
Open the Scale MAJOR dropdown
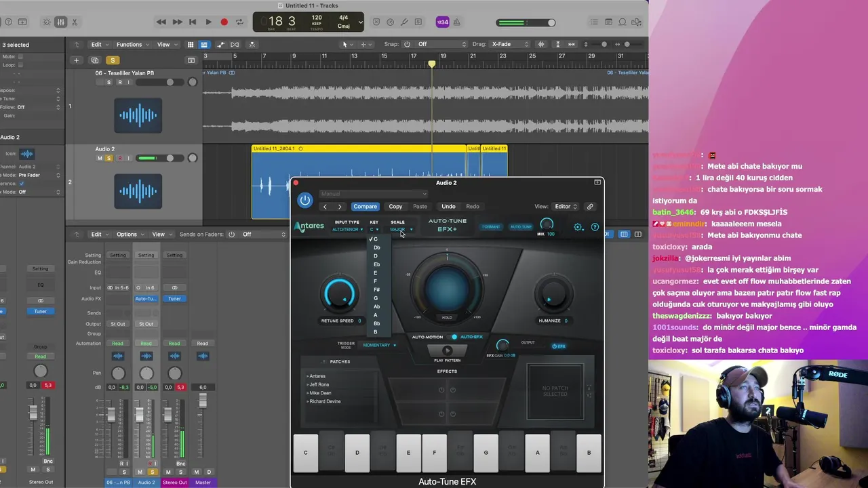(401, 230)
